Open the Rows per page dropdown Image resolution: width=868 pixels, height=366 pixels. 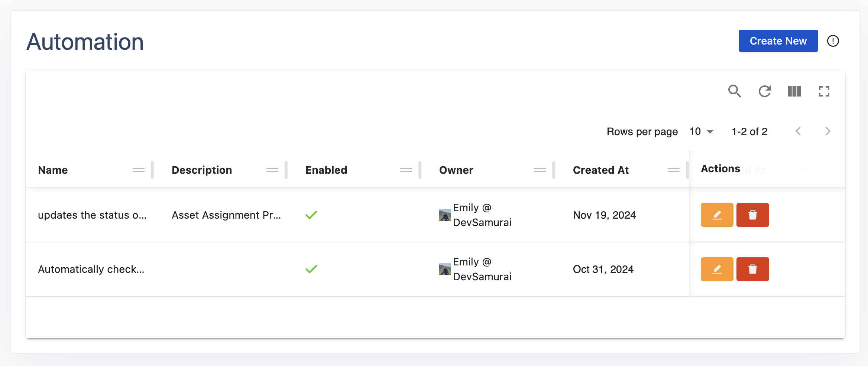point(702,131)
